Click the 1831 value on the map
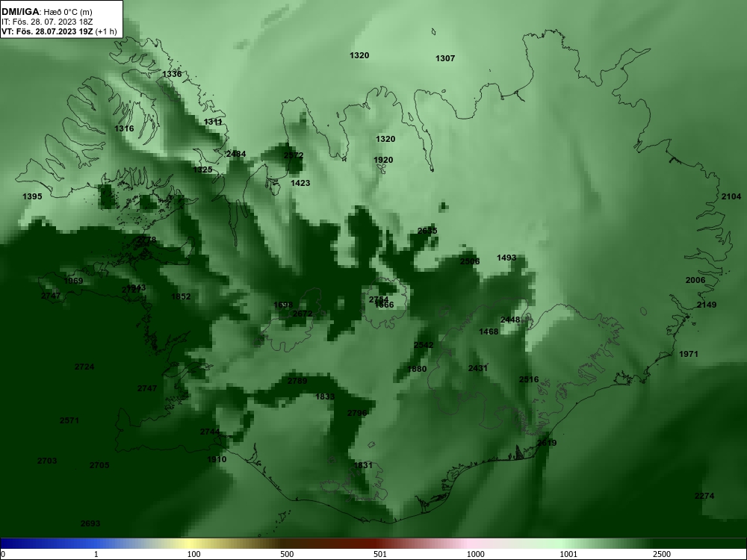 pyautogui.click(x=363, y=464)
